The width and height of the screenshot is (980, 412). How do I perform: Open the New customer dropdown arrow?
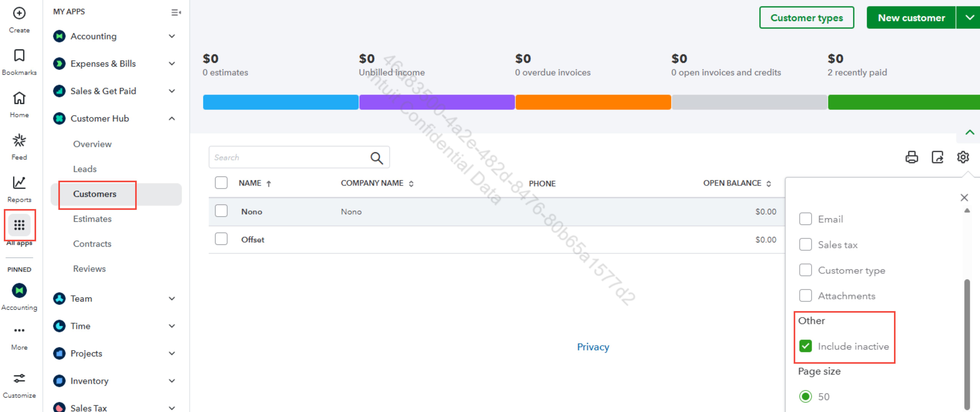(969, 17)
